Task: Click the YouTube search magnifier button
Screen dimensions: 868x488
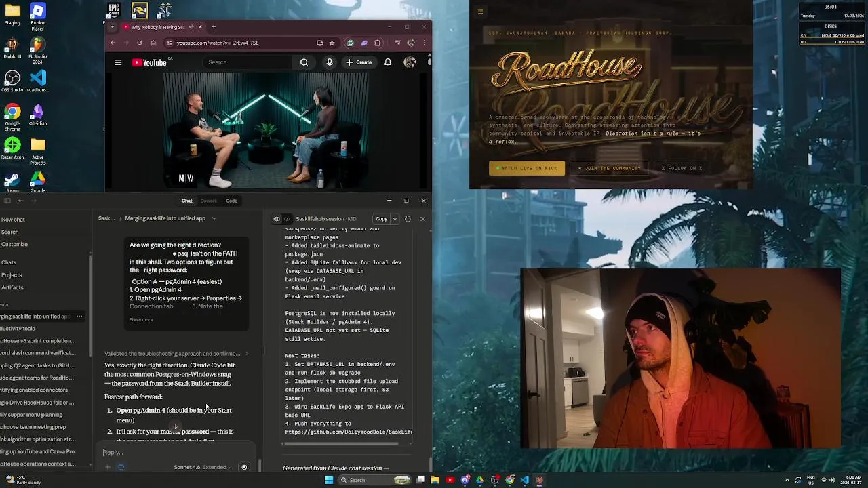Action: (x=304, y=62)
